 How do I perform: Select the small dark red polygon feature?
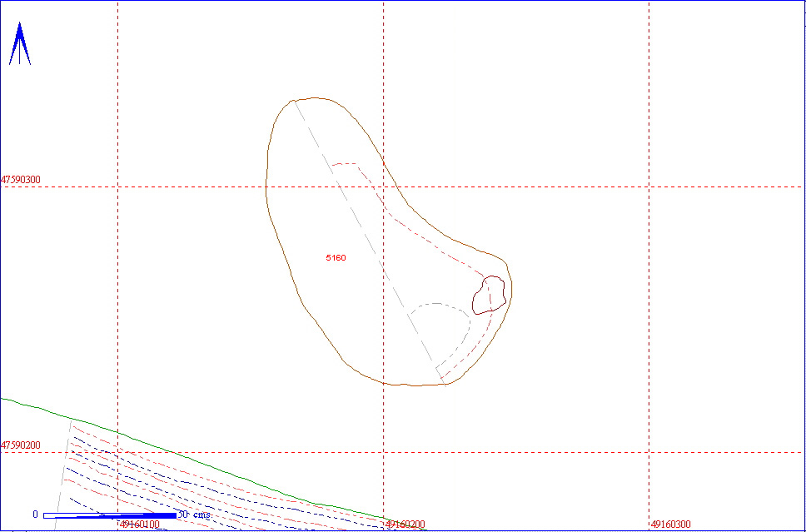(490, 295)
